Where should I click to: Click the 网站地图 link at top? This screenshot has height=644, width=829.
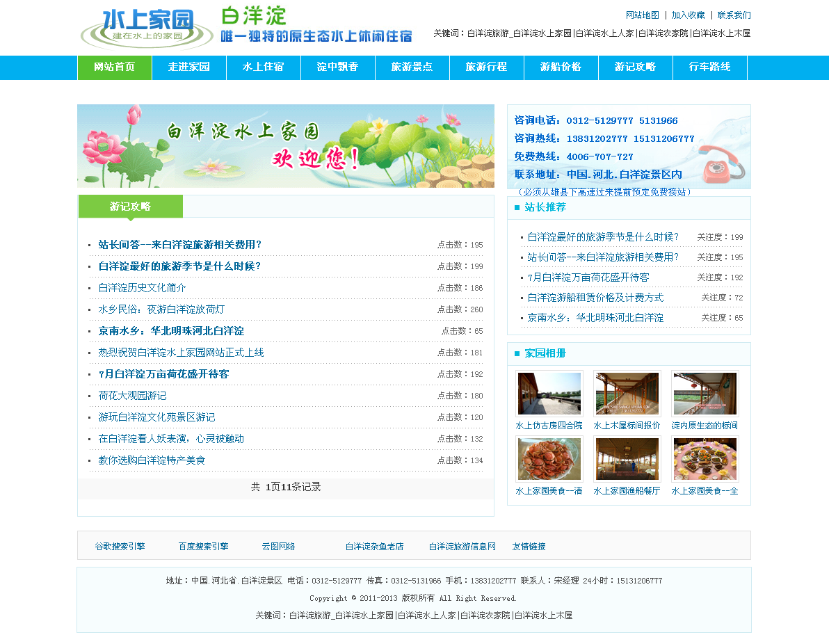click(x=642, y=15)
